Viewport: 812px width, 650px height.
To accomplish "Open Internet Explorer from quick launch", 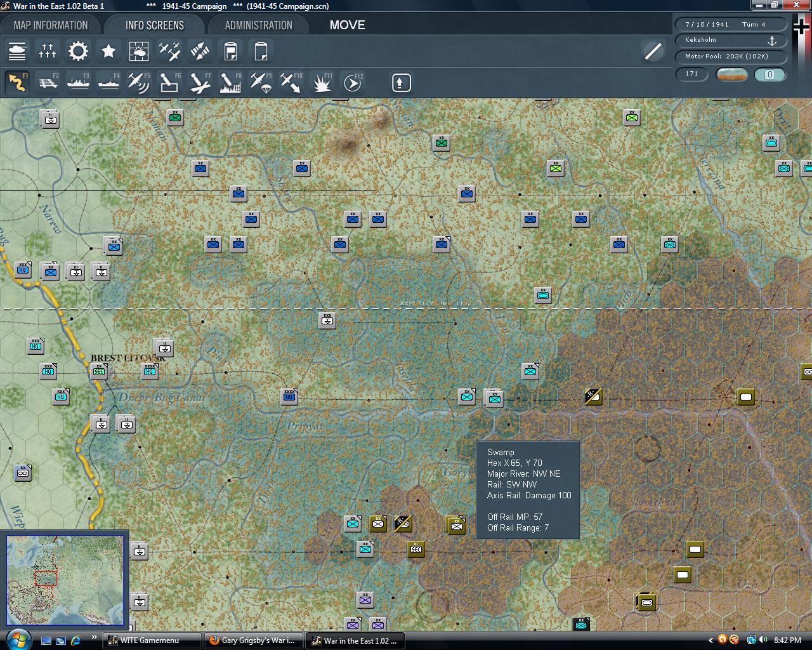I will coord(75,640).
